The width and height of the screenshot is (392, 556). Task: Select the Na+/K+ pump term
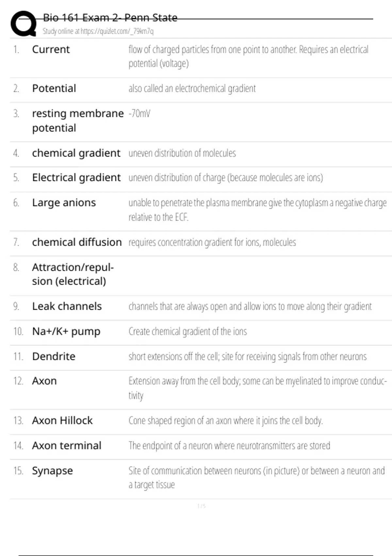[66, 331]
